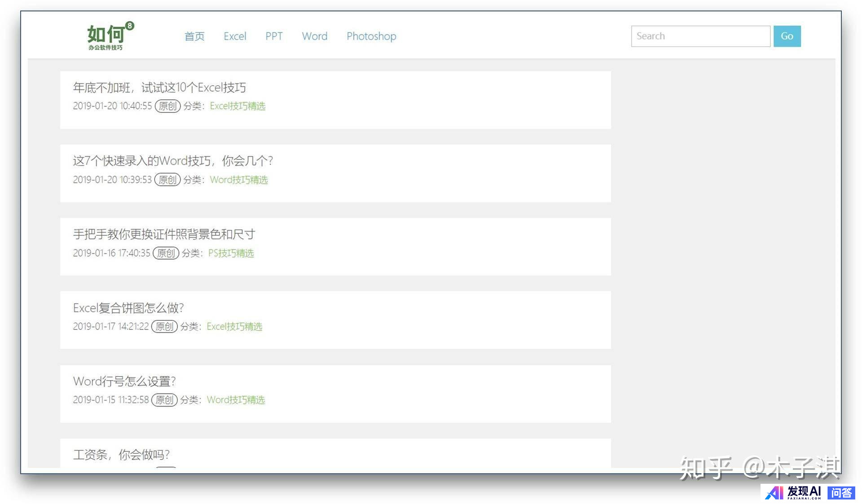Click 原创 badge on first article

(167, 106)
